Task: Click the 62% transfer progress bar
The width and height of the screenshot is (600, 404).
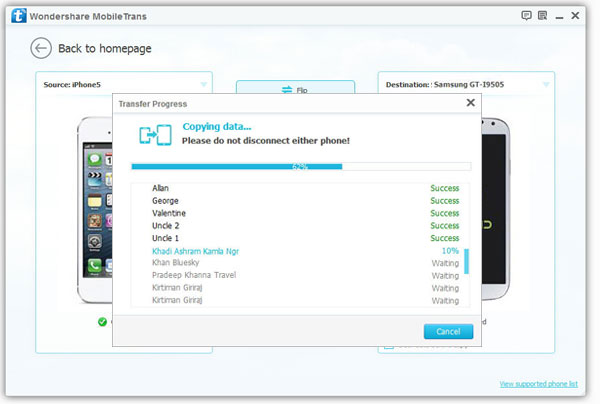Action: pos(301,166)
